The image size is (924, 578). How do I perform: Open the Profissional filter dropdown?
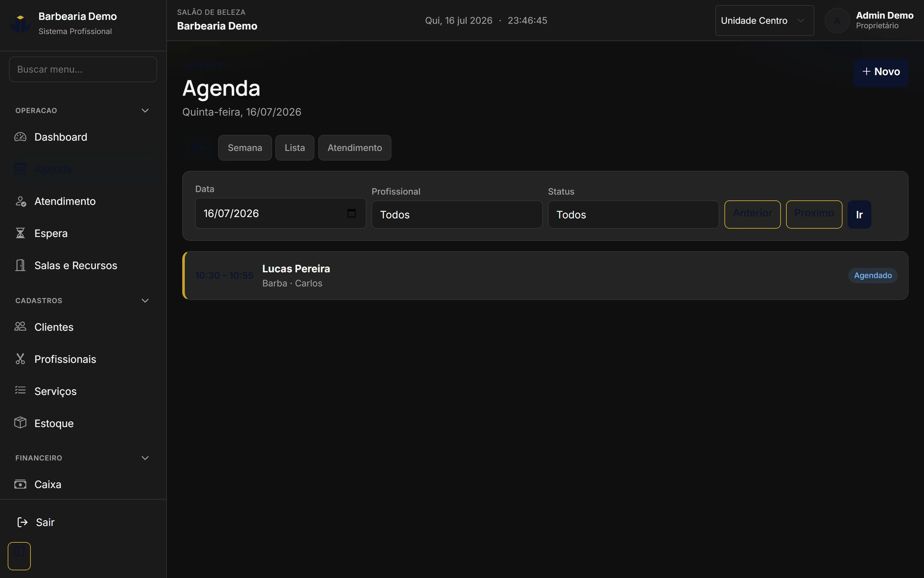click(457, 215)
